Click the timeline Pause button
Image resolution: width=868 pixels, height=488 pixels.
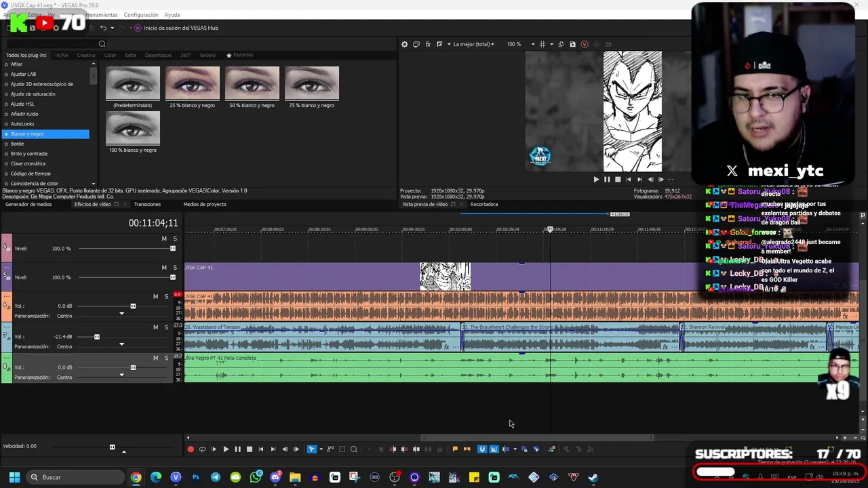237,449
